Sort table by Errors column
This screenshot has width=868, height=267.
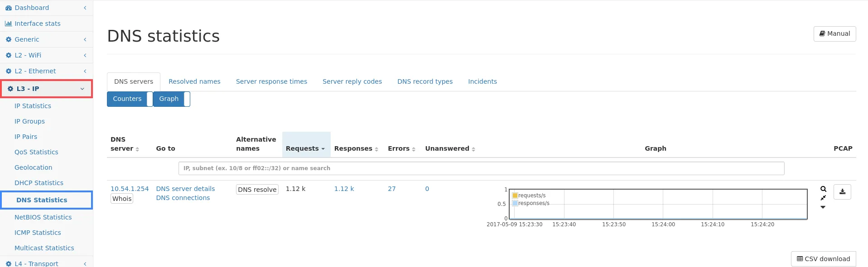(401, 148)
